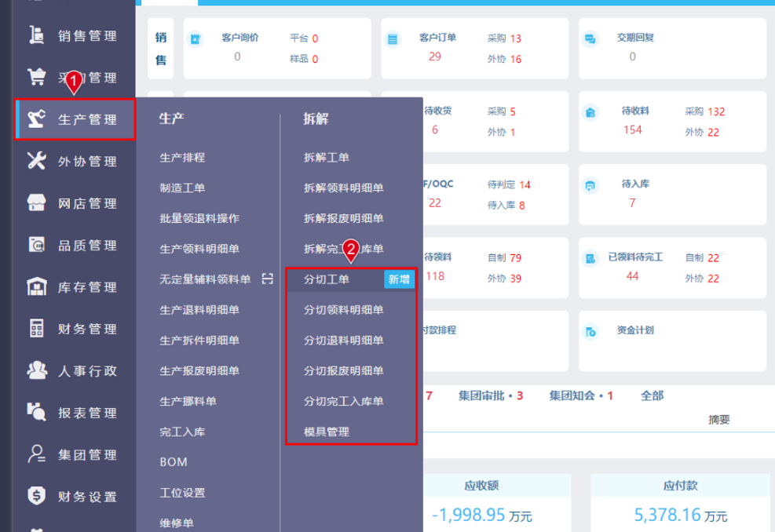Click the 摘要 column header
The width and height of the screenshot is (775, 532).
pos(718,420)
